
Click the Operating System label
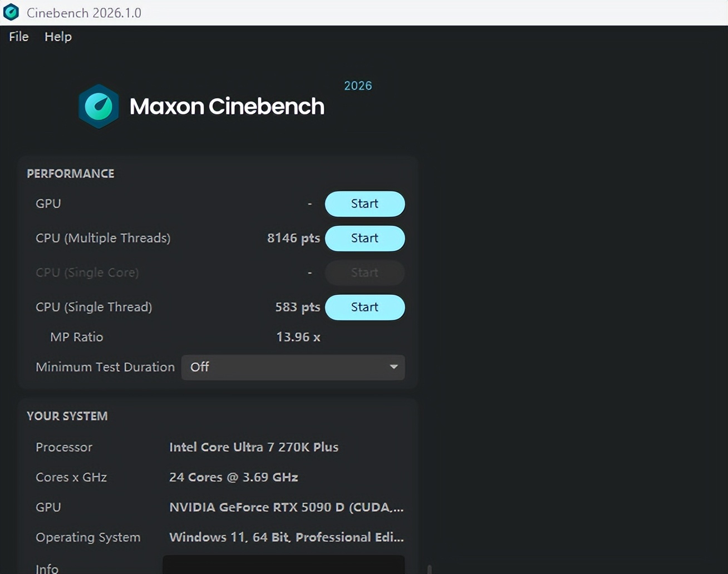click(88, 537)
